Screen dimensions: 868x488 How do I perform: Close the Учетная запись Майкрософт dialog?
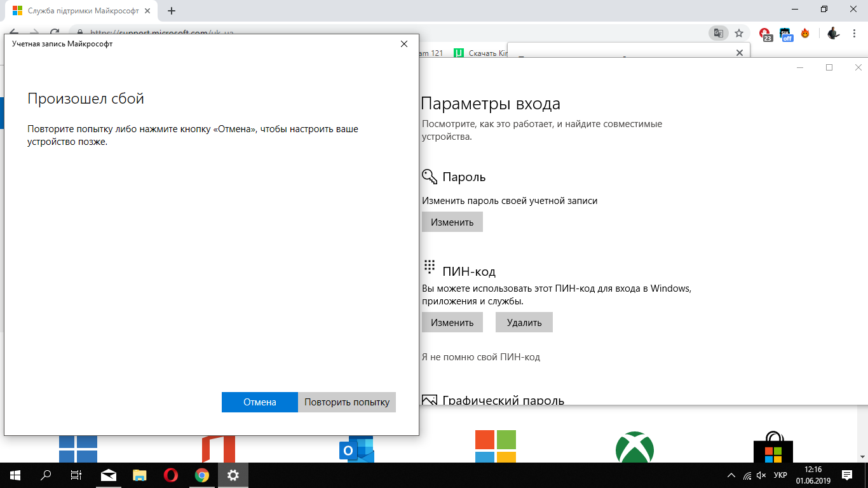(x=403, y=44)
